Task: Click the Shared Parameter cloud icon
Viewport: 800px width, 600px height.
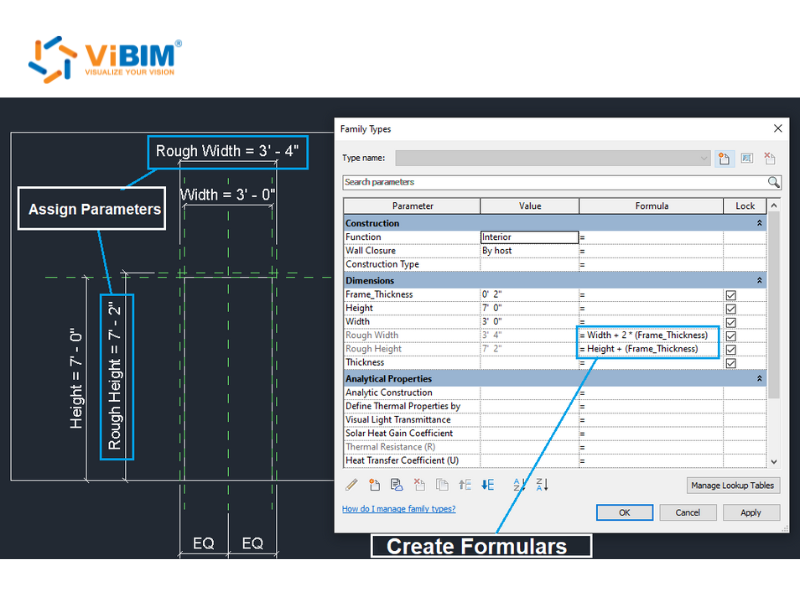Action: click(x=396, y=485)
